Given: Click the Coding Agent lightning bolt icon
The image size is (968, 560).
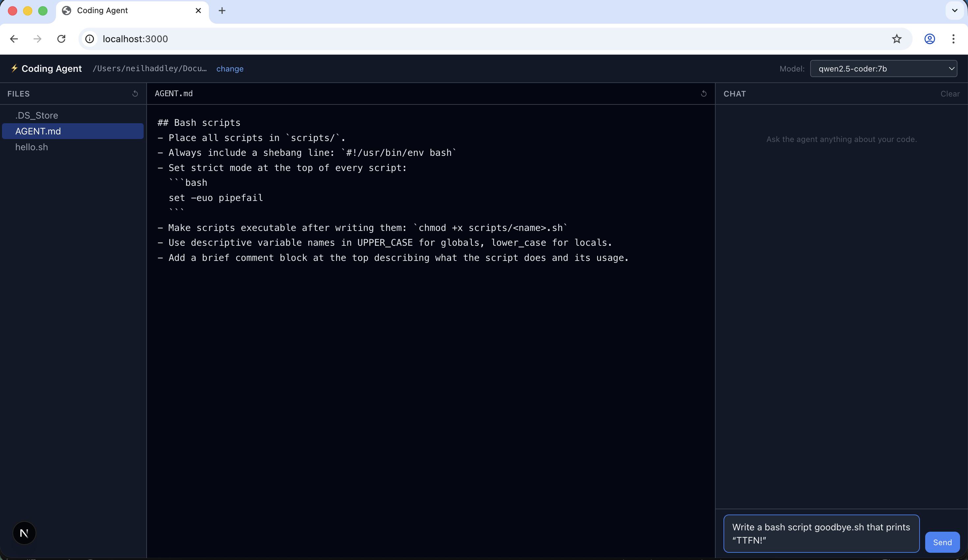Looking at the screenshot, I should coord(14,69).
